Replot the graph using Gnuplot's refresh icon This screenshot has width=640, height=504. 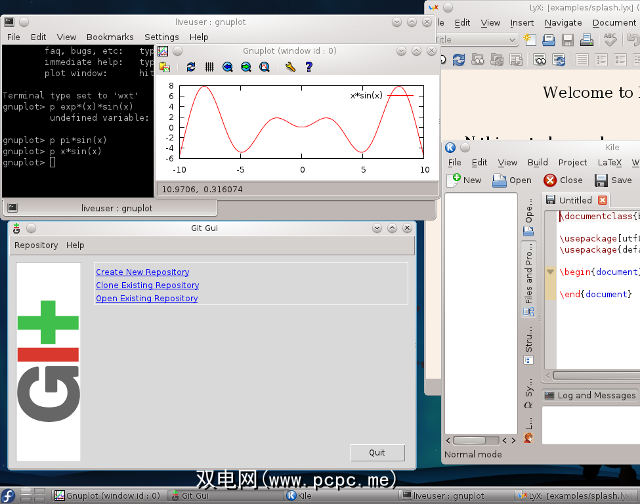point(191,67)
